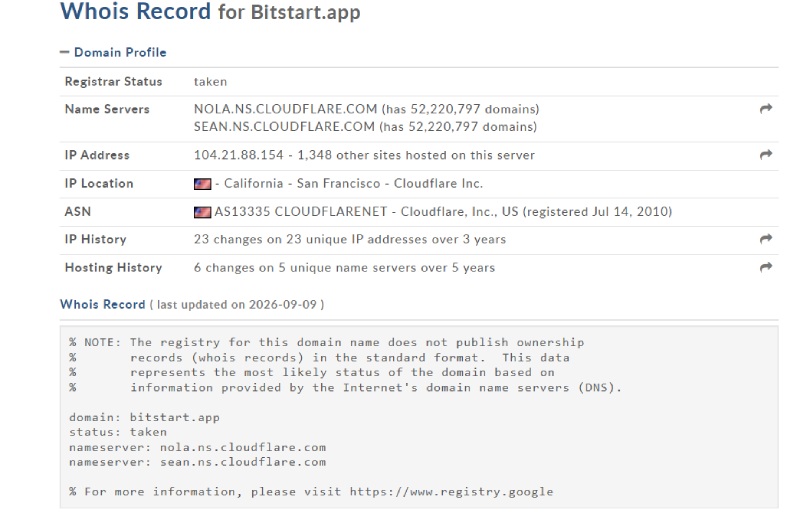
Task: Click https://www.registry.google URL text
Action: (x=451, y=492)
